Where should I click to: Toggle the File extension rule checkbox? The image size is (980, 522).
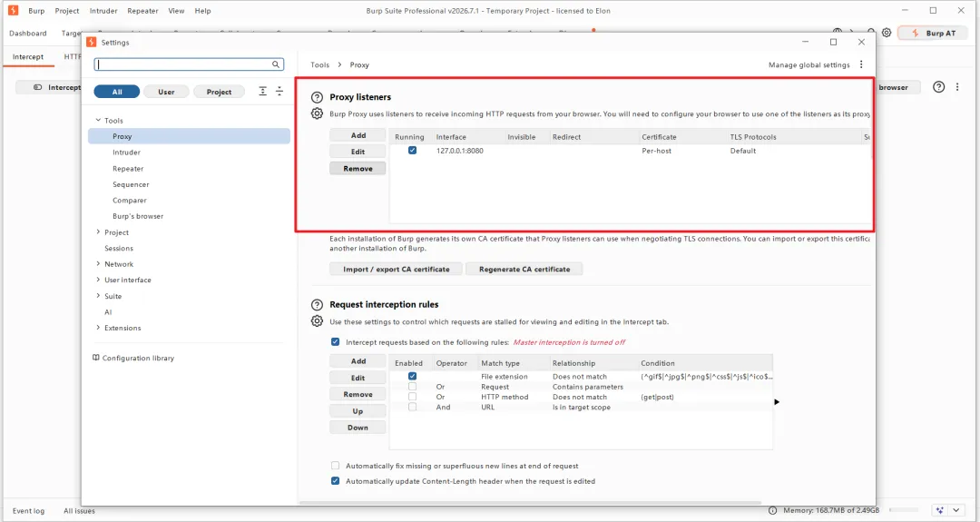tap(413, 377)
